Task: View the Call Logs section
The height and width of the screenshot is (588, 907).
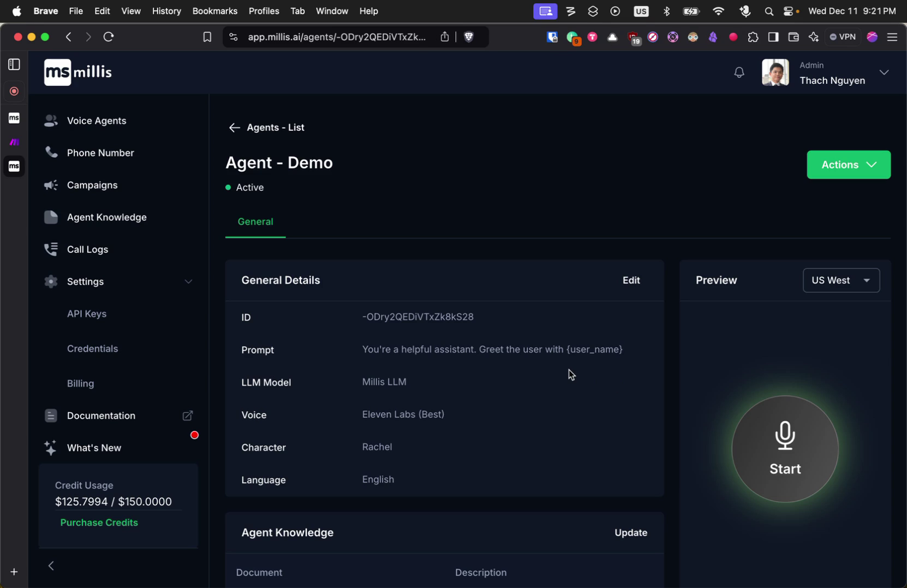Action: pyautogui.click(x=87, y=249)
